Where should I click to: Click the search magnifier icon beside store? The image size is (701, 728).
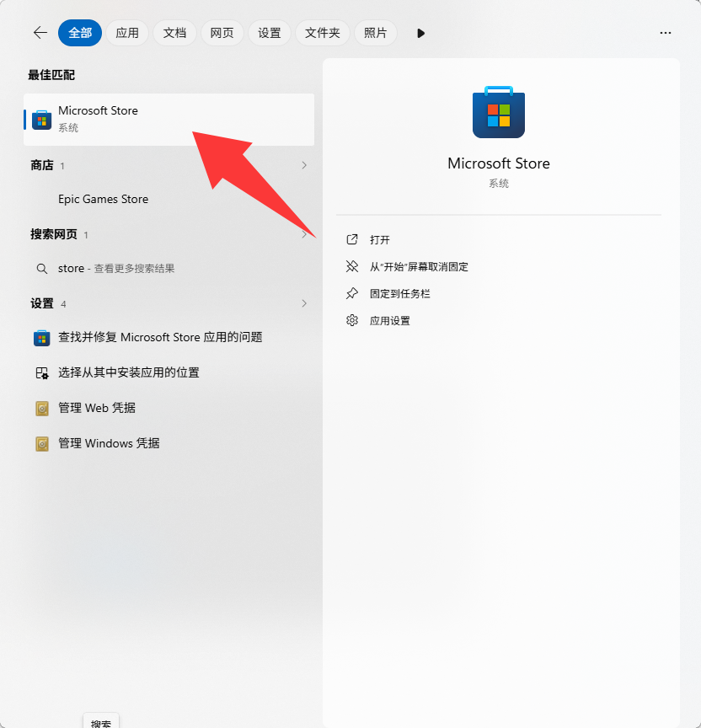pyautogui.click(x=42, y=269)
